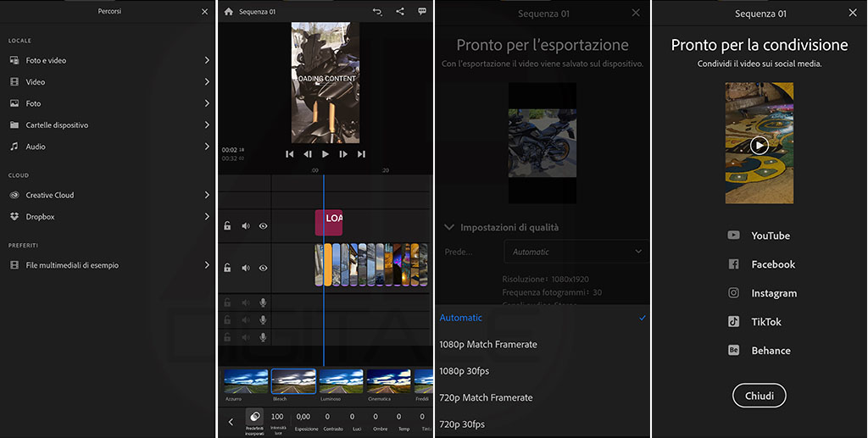The height and width of the screenshot is (438, 868).
Task: Apply the Cinematica preset thumbnail
Action: coord(389,382)
